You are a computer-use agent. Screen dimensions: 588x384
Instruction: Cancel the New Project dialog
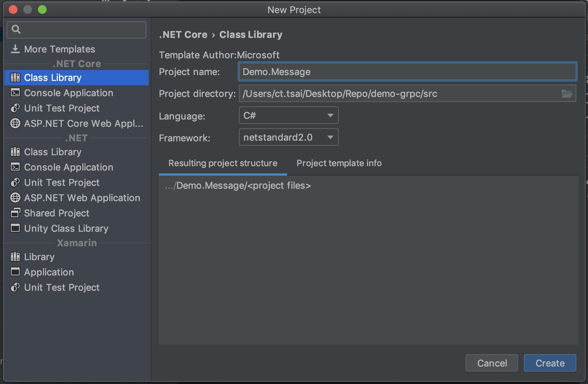(491, 363)
